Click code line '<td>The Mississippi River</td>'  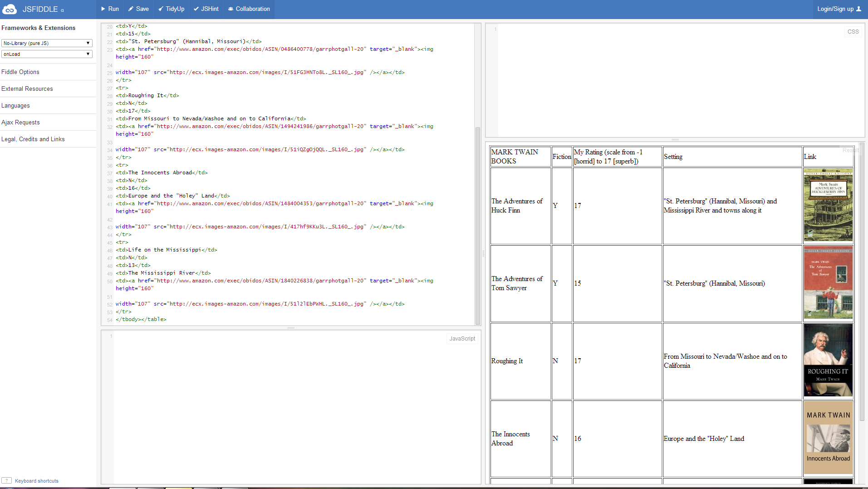163,273
